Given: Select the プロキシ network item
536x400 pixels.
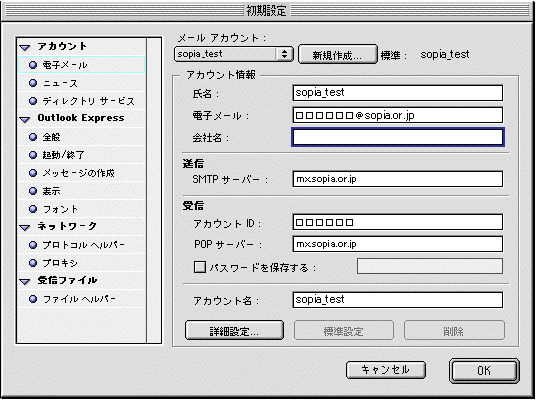Looking at the screenshot, I should (81, 263).
